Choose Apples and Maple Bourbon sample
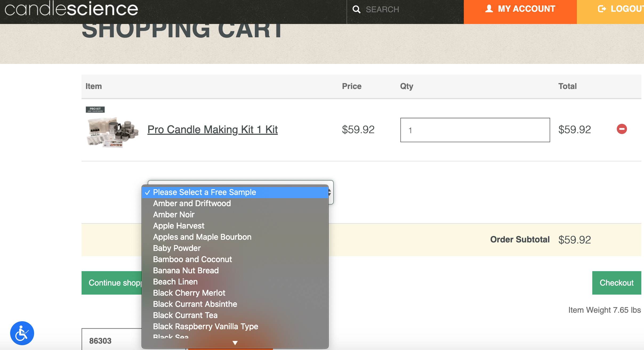The height and width of the screenshot is (350, 644). coord(235,237)
